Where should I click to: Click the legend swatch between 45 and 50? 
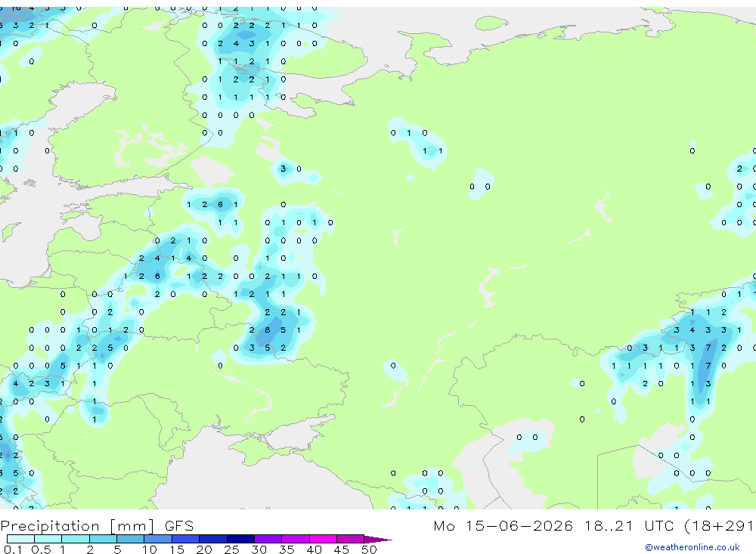click(350, 539)
